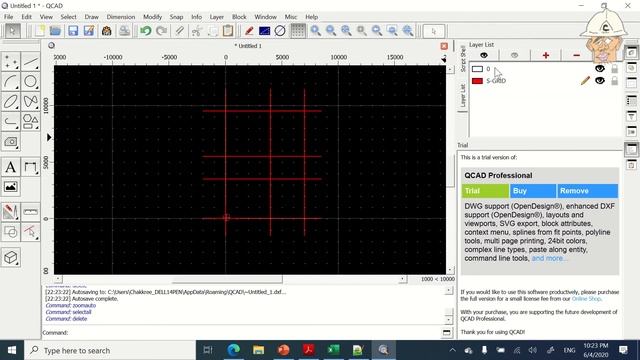The image size is (640, 360).
Task: Remove the layer with minus button
Action: click(576, 55)
